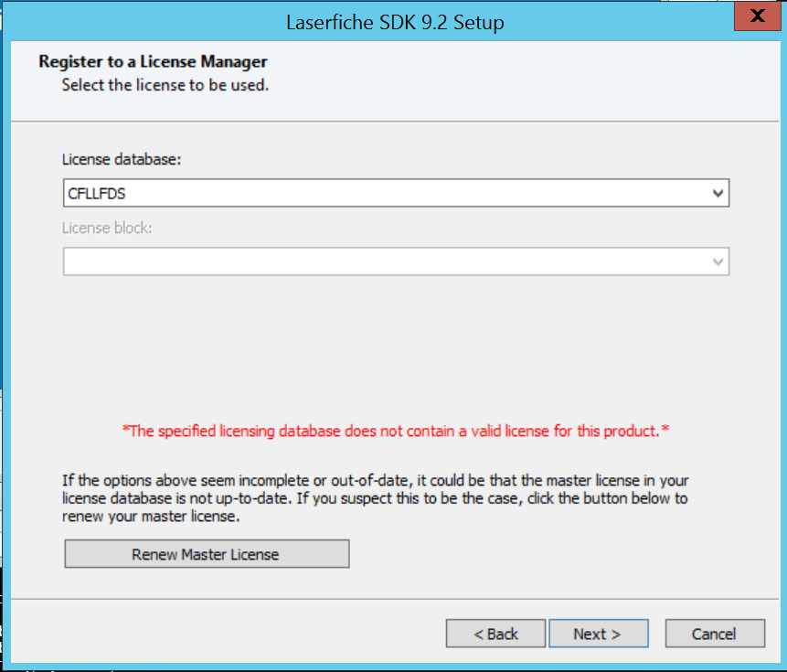
Task: Close the Laserfiche SDK Setup window
Action: point(757,18)
